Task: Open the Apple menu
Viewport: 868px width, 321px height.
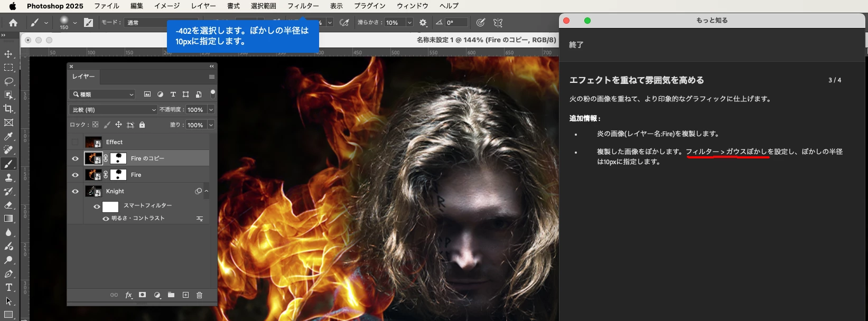Action: 13,6
